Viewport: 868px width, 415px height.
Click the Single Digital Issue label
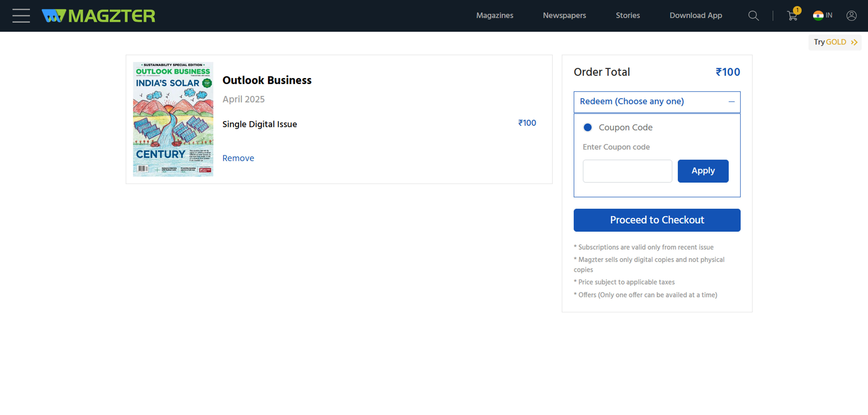click(259, 124)
